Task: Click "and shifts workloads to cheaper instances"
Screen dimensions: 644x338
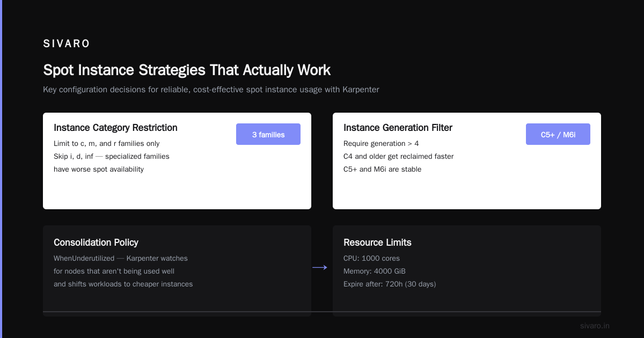Action: [123, 284]
